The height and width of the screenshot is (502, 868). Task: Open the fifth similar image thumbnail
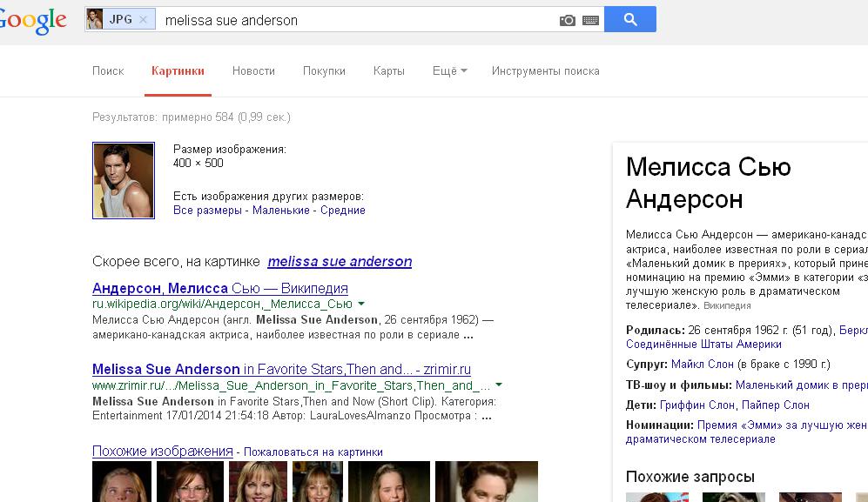tap(389, 481)
